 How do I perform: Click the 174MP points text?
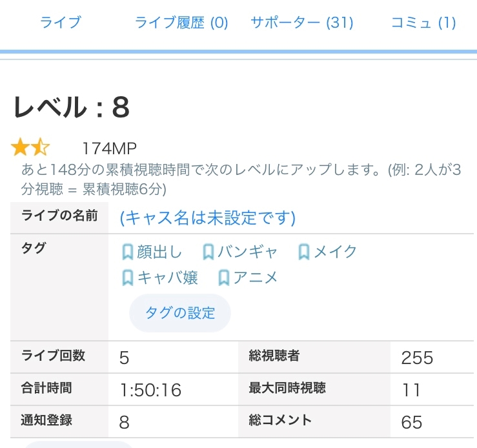click(110, 148)
